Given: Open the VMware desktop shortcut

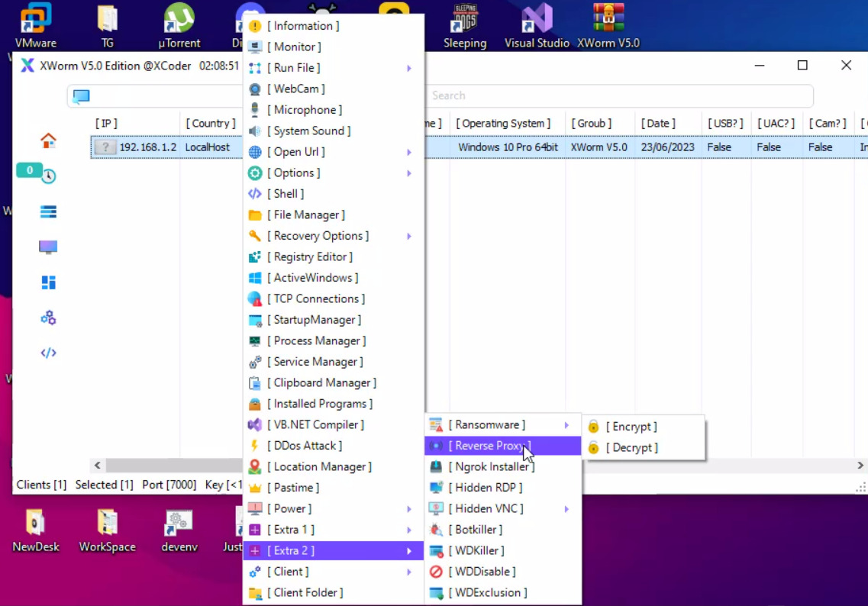Looking at the screenshot, I should (x=35, y=25).
